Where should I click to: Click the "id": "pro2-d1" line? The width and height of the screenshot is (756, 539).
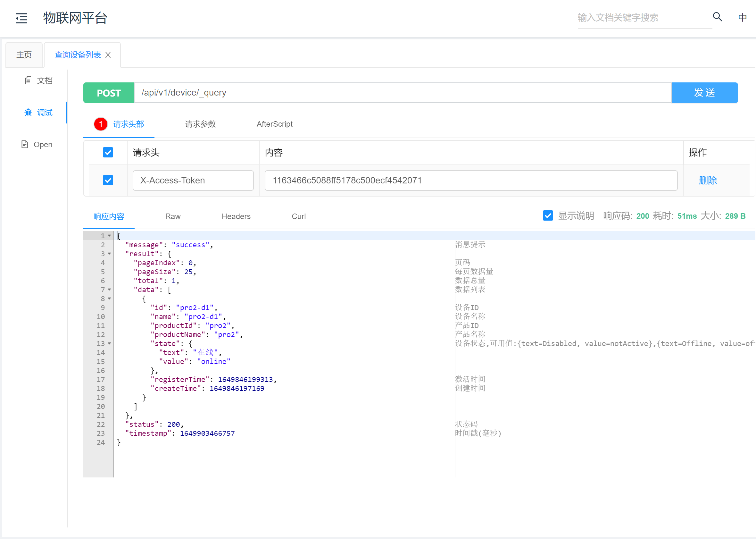pos(184,308)
